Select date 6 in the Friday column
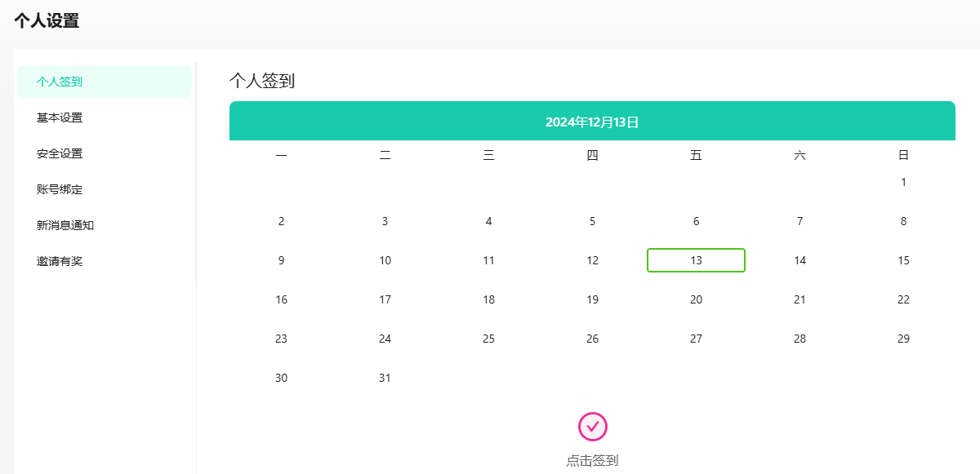 click(696, 221)
